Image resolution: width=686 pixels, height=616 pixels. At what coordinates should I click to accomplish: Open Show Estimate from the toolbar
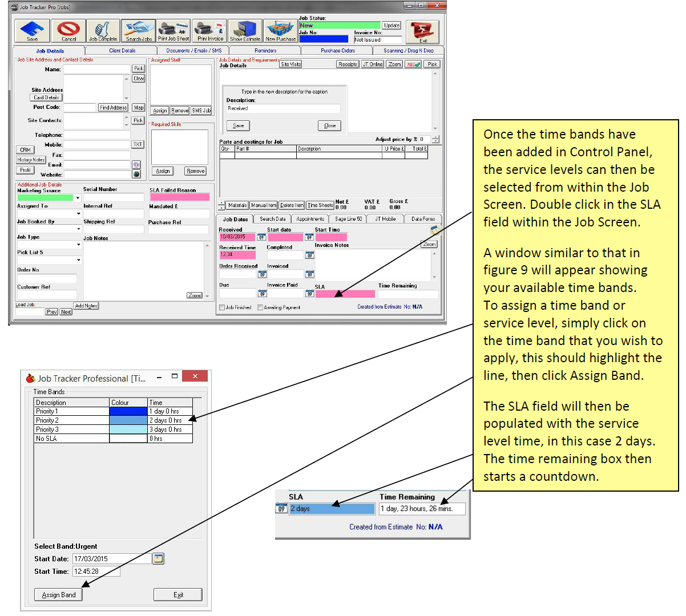[245, 31]
